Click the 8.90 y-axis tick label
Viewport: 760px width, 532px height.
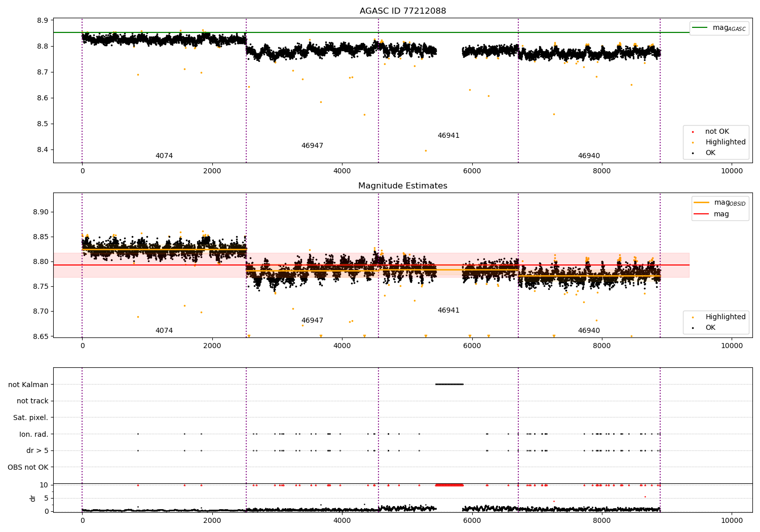coord(41,212)
